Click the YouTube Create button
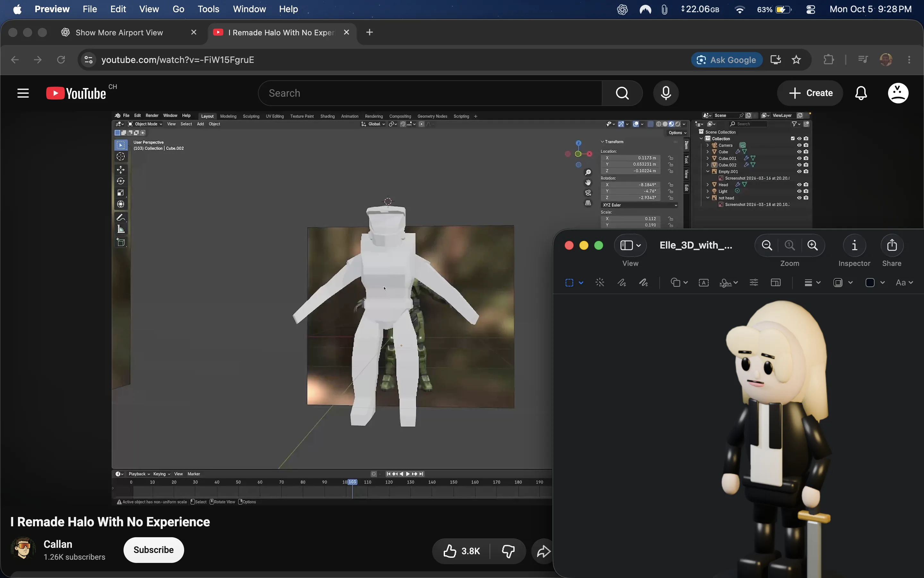Screen dimensions: 924x578 (x=810, y=93)
